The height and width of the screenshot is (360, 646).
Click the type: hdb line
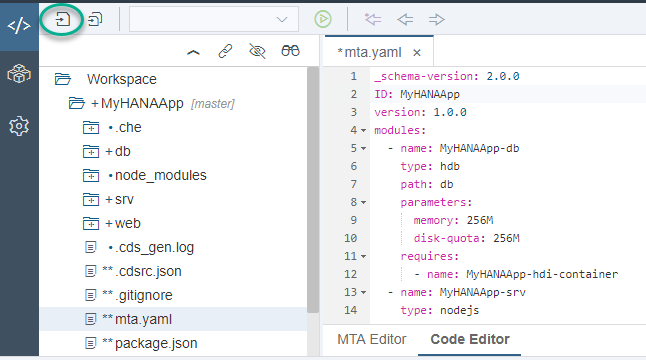[430, 166]
